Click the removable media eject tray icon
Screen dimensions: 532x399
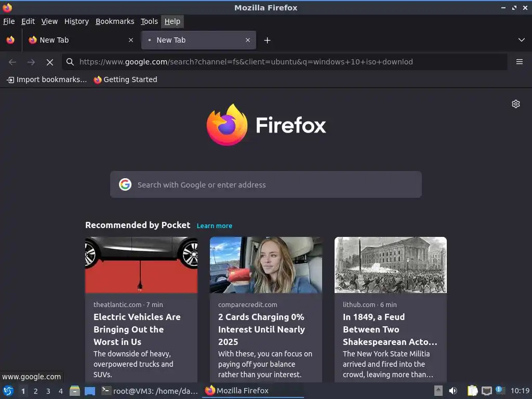pos(438,391)
